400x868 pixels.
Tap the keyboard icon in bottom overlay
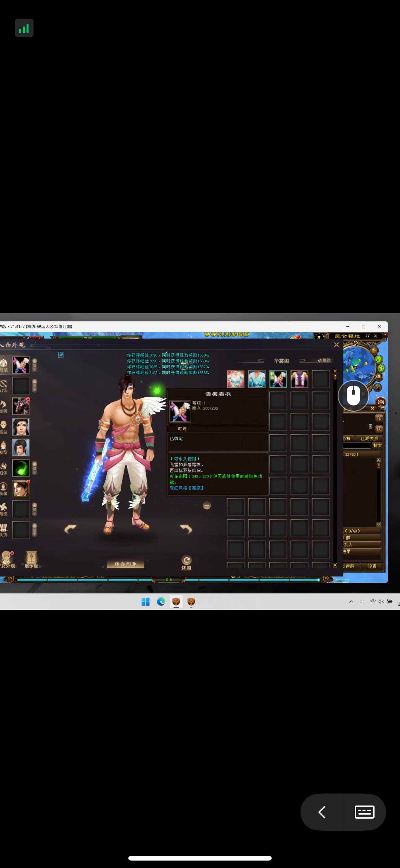click(365, 812)
